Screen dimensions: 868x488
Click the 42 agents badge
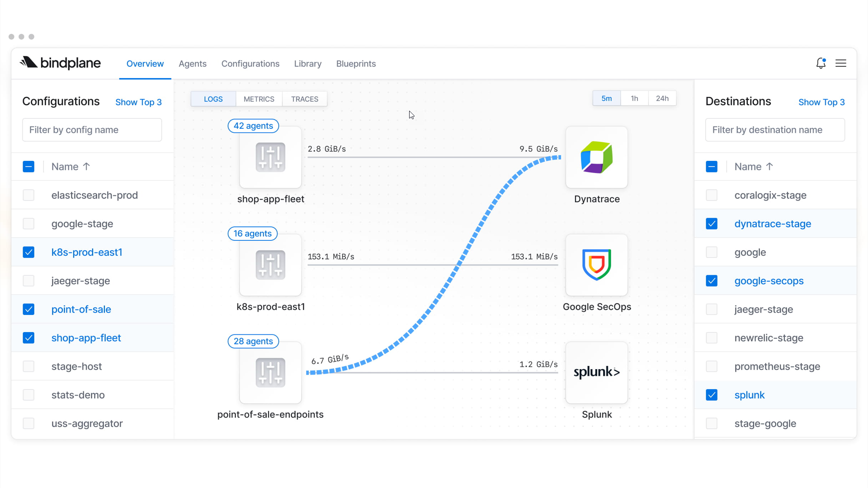pos(253,126)
